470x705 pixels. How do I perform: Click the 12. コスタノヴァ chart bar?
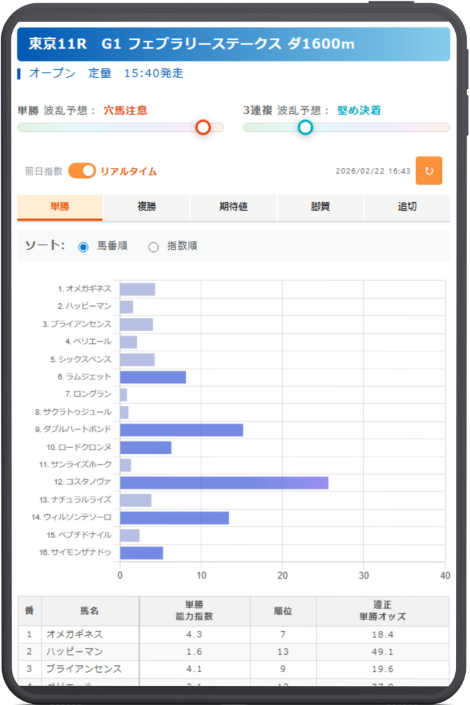tap(224, 483)
